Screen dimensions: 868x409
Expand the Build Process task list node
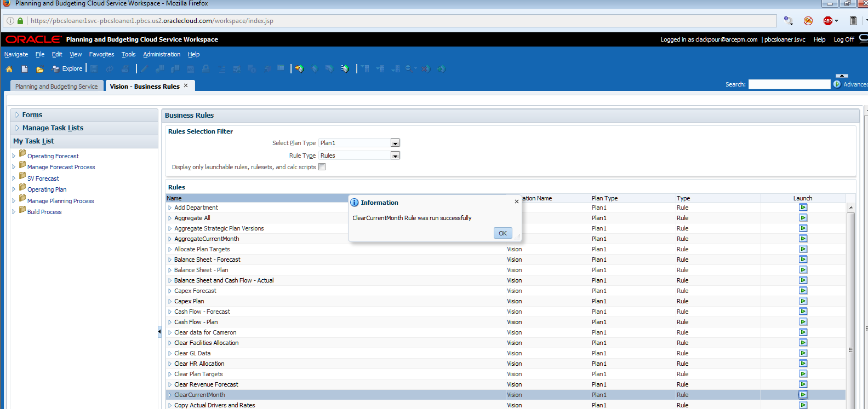[x=14, y=211]
